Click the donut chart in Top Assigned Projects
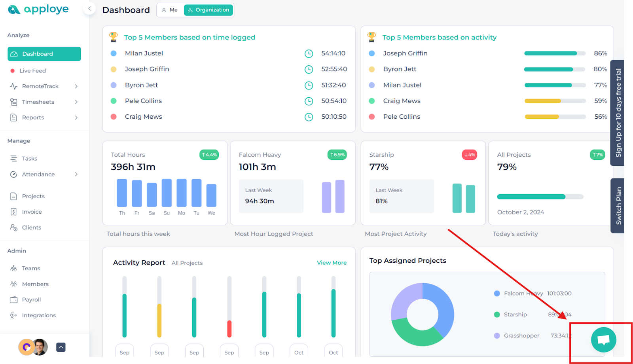 pos(423,315)
